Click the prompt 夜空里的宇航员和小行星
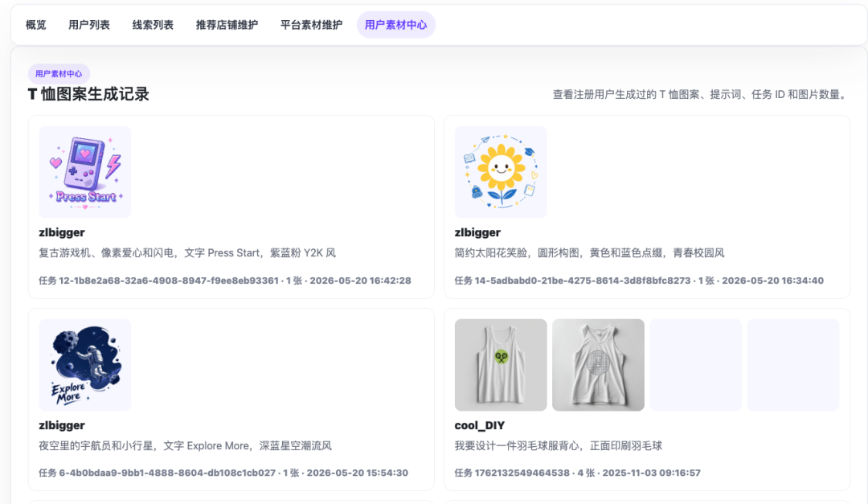The image size is (868, 504). tap(186, 446)
